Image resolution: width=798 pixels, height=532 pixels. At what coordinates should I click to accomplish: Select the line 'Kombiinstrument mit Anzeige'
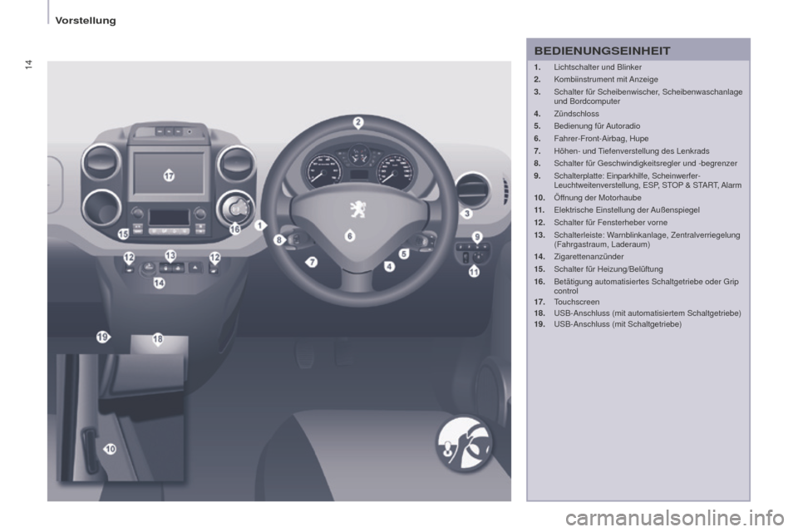point(606,80)
